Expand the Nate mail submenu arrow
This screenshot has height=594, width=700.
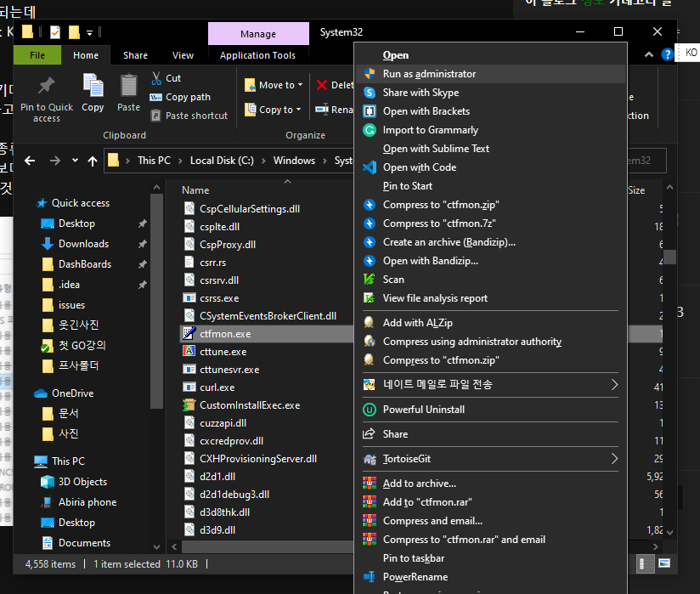(x=614, y=385)
